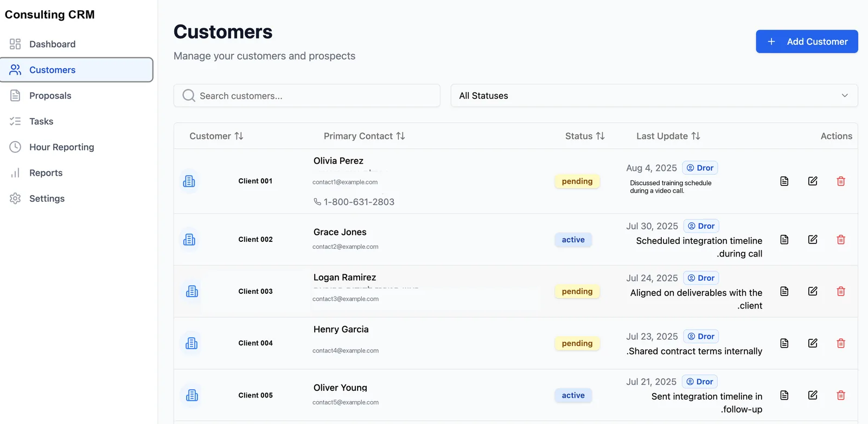Click the Dror user badge for Client 002
Viewport: 868px width, 424px height.
(x=701, y=226)
